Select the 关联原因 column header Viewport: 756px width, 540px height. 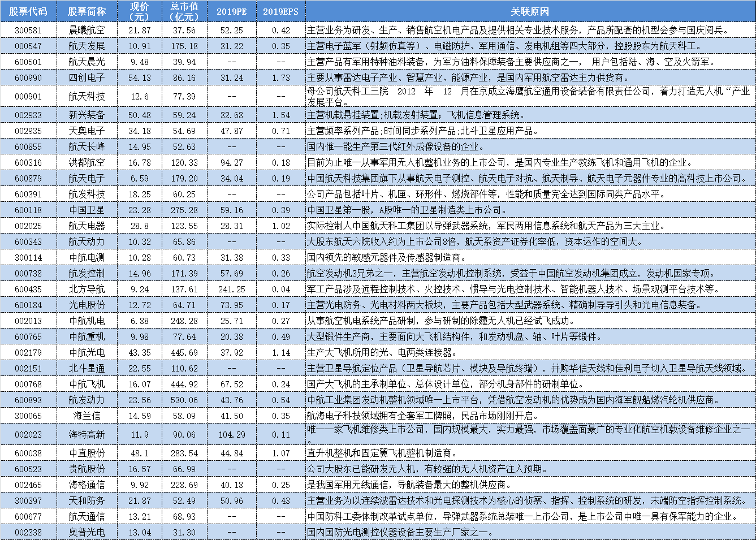(530, 11)
